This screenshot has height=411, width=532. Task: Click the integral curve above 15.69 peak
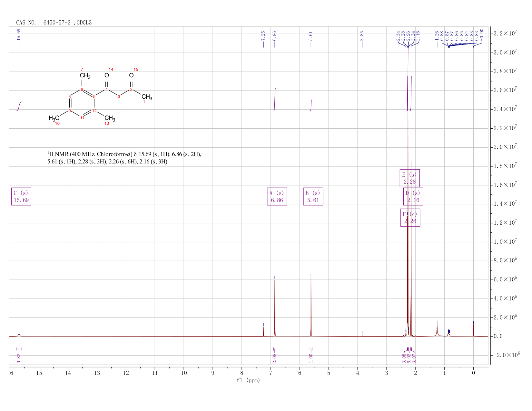19,106
